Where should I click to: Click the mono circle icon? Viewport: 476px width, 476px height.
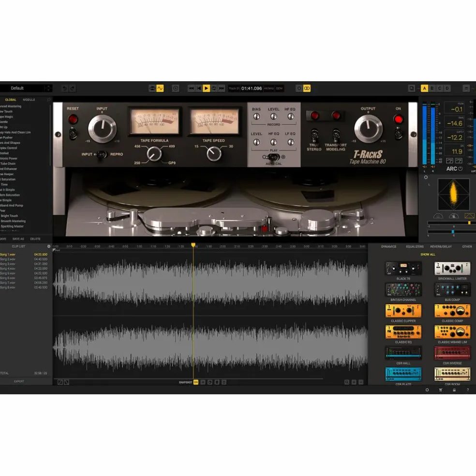click(x=299, y=89)
